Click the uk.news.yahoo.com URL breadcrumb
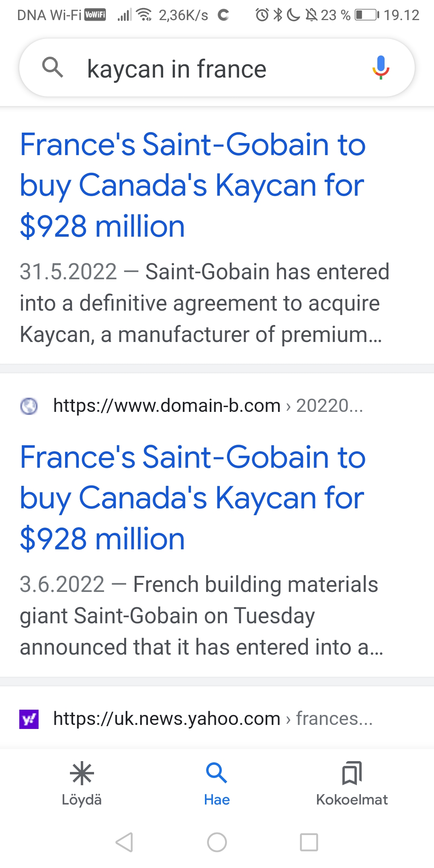 (x=213, y=719)
